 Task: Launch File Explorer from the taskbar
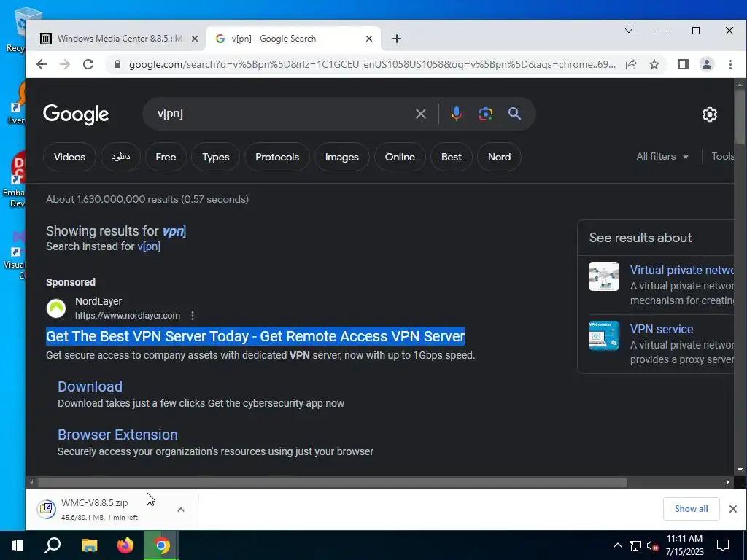click(x=89, y=545)
